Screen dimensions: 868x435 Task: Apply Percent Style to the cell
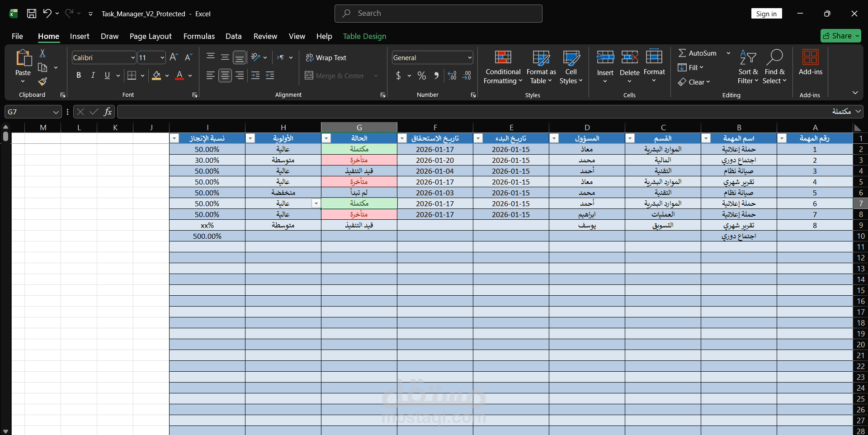421,76
